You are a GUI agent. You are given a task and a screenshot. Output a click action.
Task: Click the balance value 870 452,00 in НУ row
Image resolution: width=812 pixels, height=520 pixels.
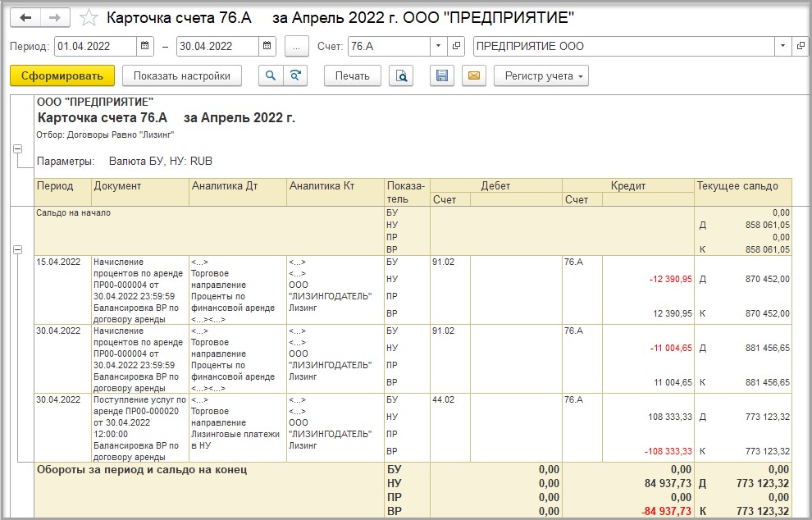(768, 279)
